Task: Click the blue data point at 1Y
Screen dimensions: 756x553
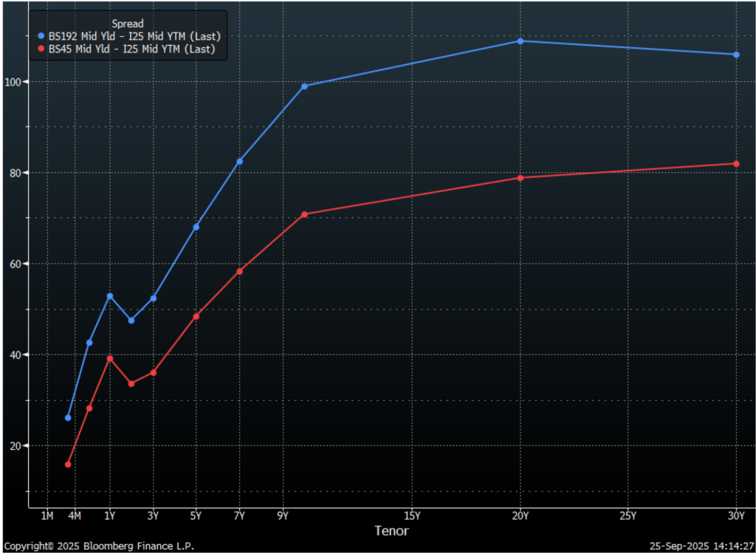Action: click(x=110, y=296)
